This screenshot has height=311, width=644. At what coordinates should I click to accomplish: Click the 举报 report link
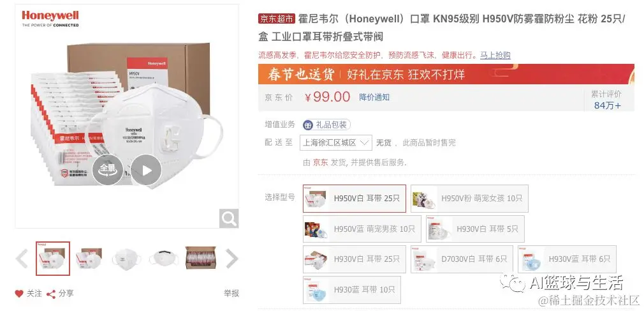tap(231, 294)
